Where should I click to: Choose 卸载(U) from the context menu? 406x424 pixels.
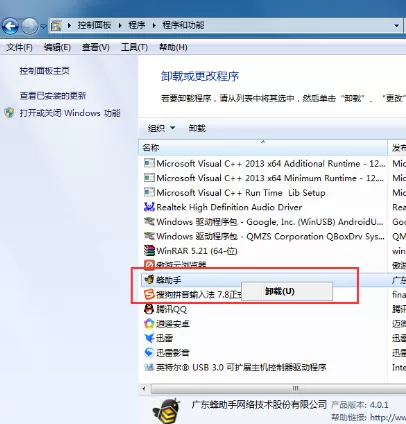(x=287, y=292)
